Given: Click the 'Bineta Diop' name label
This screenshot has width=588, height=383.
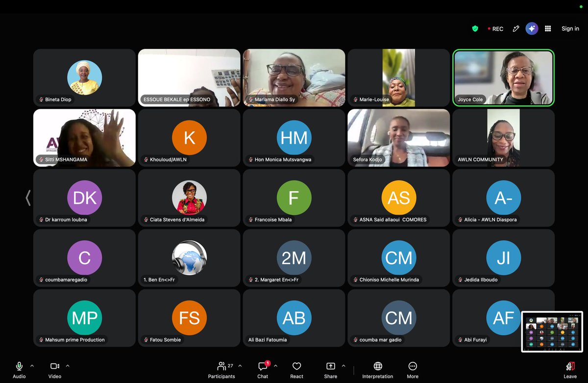Looking at the screenshot, I should tap(58, 100).
